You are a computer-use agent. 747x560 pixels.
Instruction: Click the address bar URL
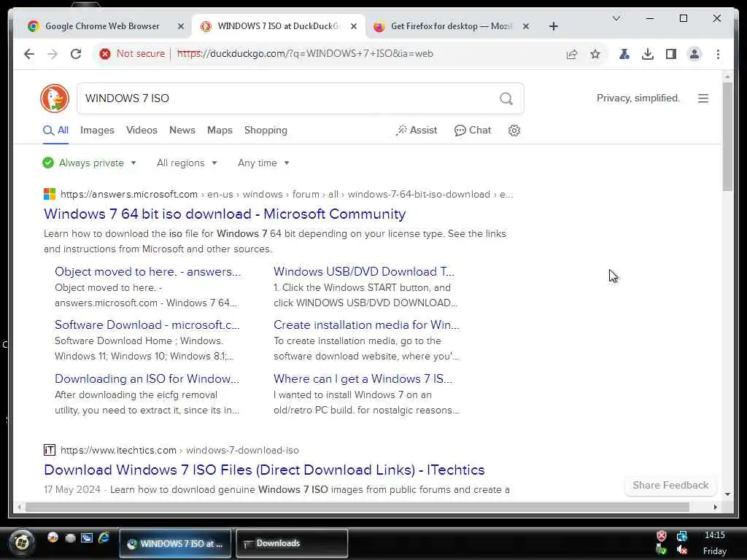(x=305, y=54)
